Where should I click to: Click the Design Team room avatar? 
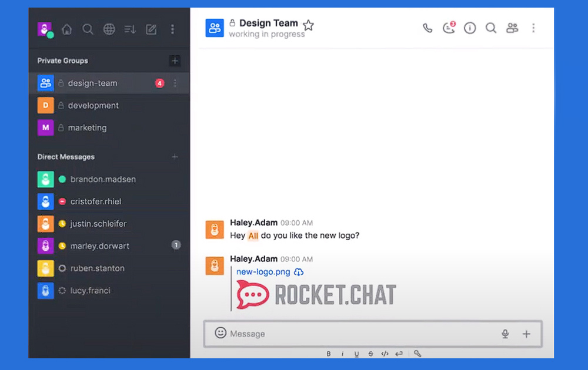[215, 28]
